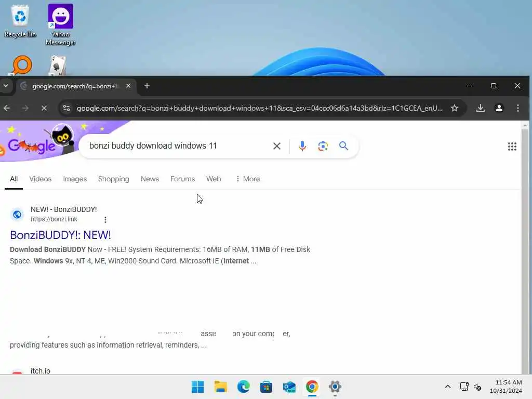
Task: Switch to the Shopping tab
Action: [114, 179]
